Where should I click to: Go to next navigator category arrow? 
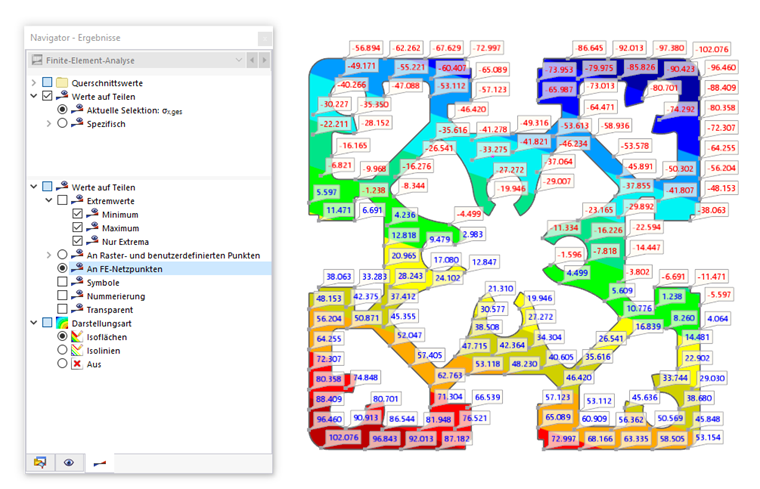[x=264, y=60]
